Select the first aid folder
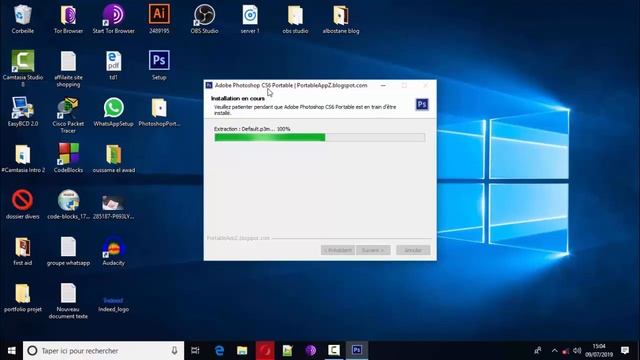 (22, 251)
